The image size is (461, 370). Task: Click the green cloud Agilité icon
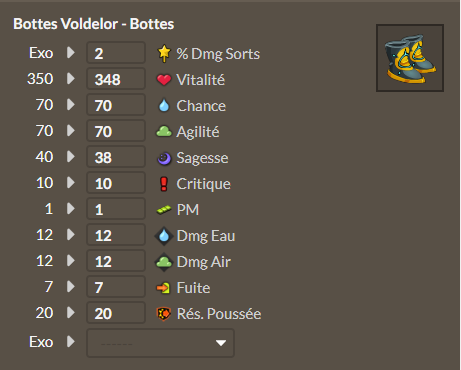164,132
